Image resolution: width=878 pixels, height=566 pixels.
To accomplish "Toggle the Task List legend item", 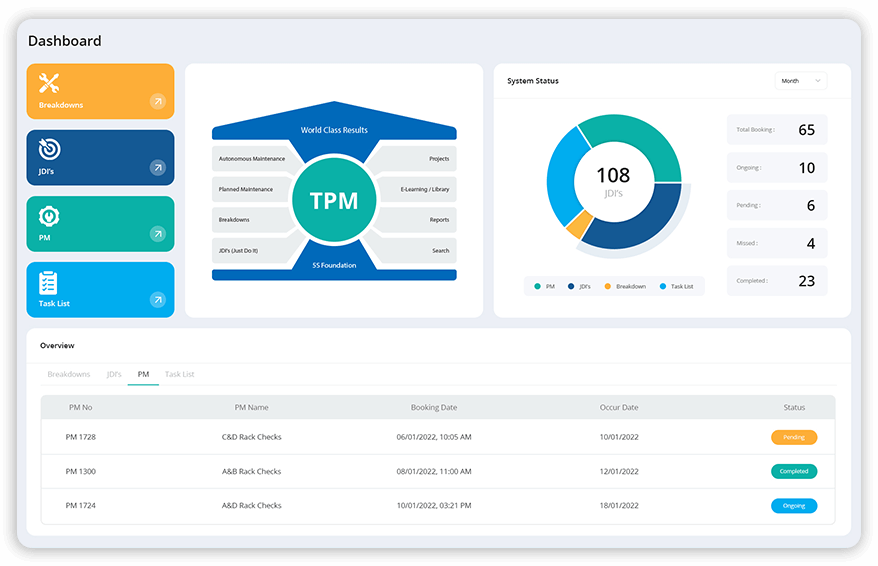I will (x=676, y=286).
